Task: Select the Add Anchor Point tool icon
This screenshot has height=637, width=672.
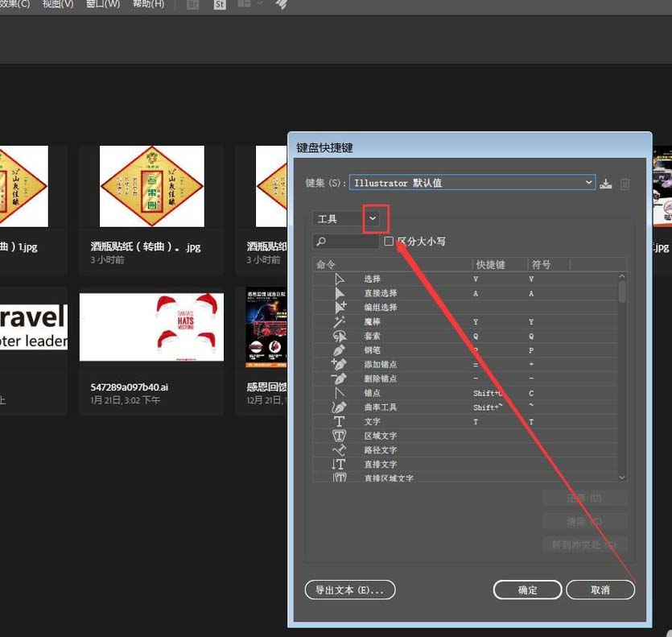Action: [339, 364]
